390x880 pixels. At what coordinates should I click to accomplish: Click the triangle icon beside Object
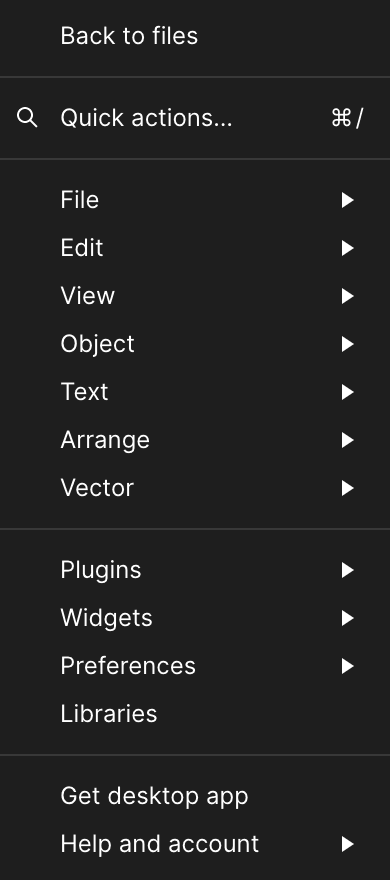click(x=347, y=344)
